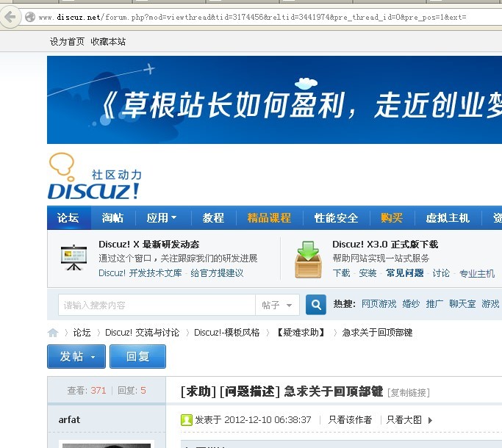Image resolution: width=502 pixels, height=448 pixels.
Task: Click hot search 聊天室
Action: pos(462,303)
